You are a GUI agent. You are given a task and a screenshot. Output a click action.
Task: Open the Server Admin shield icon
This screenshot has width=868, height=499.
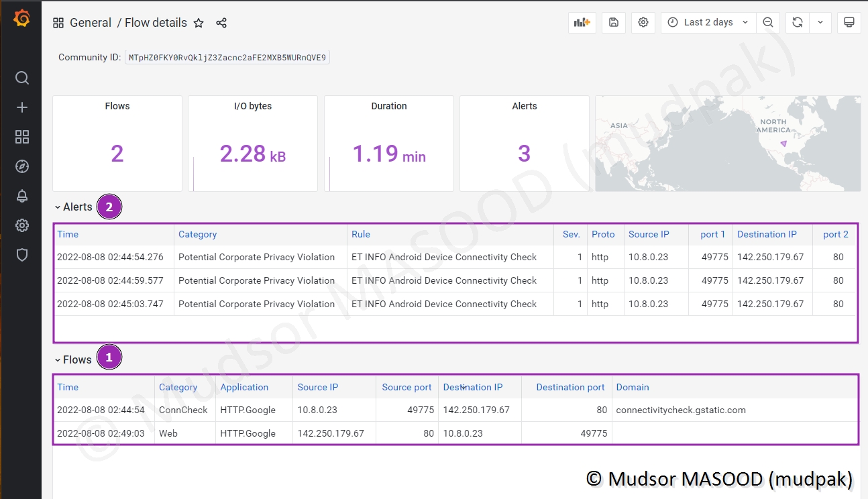(x=22, y=255)
